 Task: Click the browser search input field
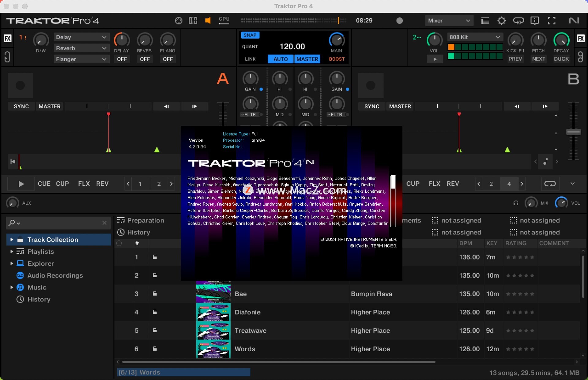(x=58, y=223)
